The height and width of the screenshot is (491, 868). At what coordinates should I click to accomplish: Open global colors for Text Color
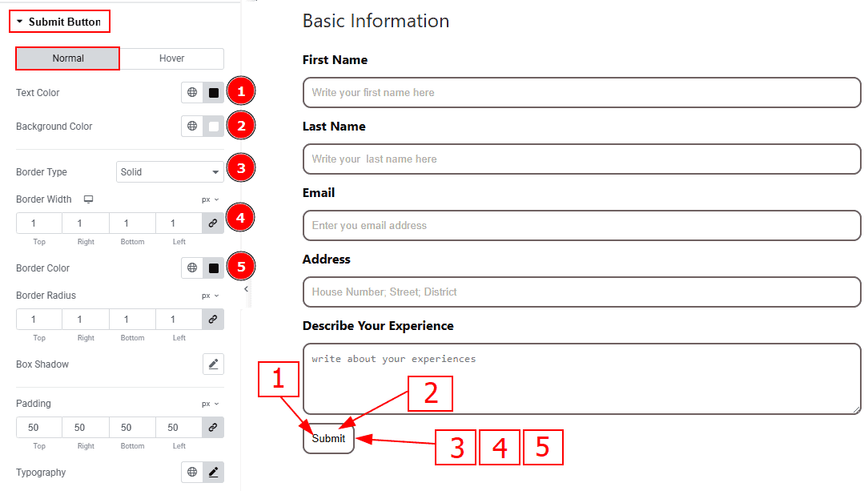[x=192, y=92]
